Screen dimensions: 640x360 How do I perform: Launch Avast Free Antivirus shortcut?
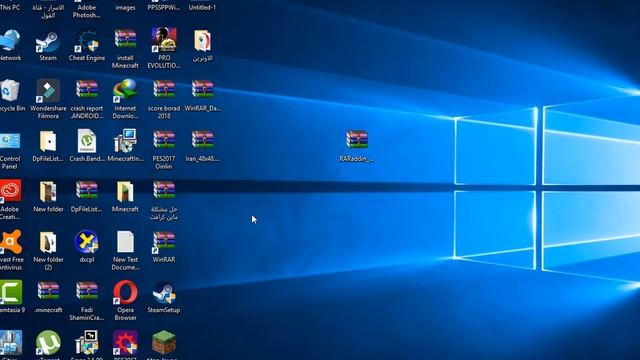[11, 242]
